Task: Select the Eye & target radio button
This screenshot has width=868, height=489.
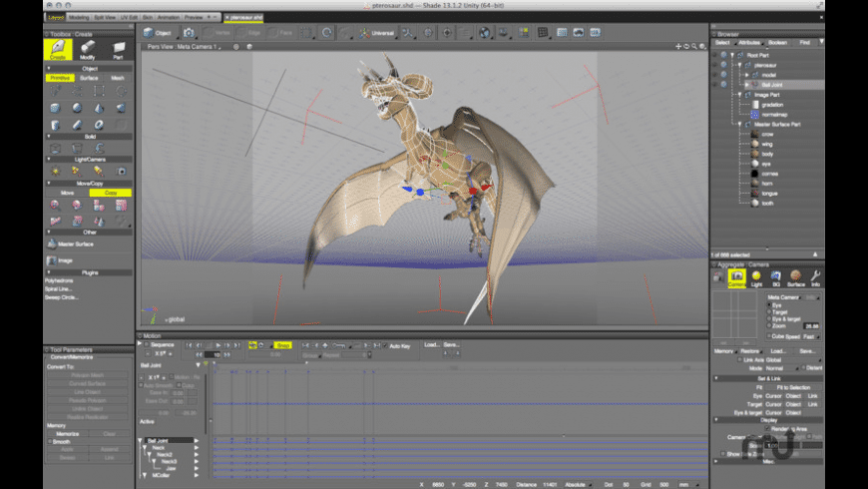Action: (768, 318)
